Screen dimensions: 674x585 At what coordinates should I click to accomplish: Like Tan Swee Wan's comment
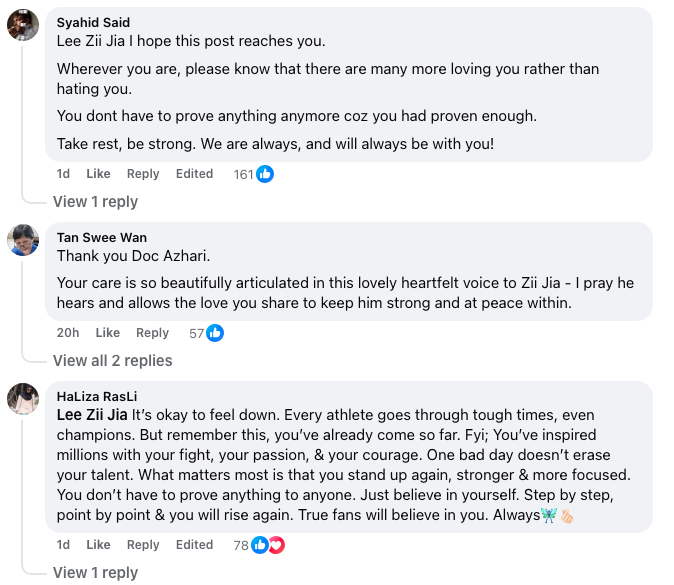click(x=108, y=333)
